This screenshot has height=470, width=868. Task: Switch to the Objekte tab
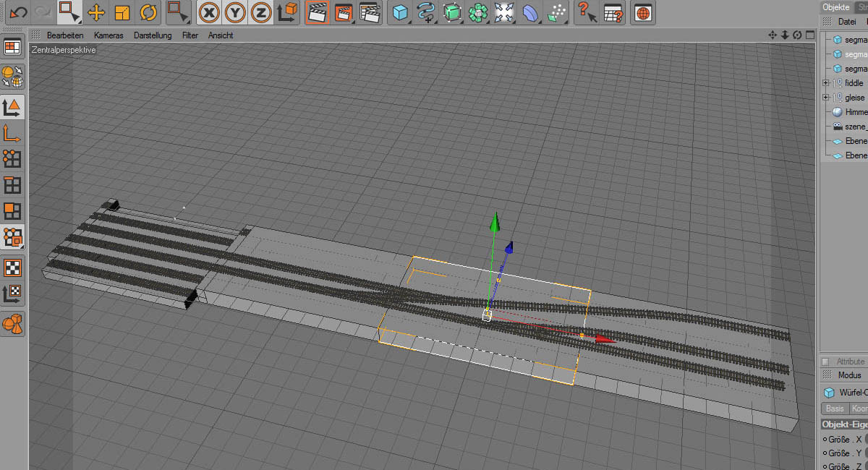835,7
